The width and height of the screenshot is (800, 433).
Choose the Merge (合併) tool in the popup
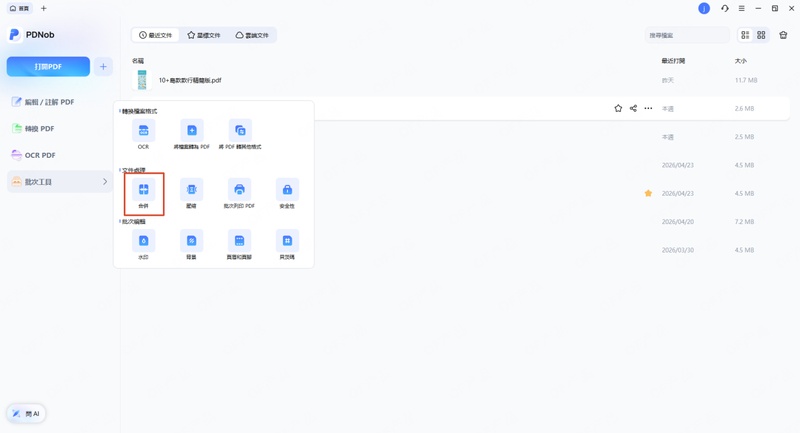[143, 190]
